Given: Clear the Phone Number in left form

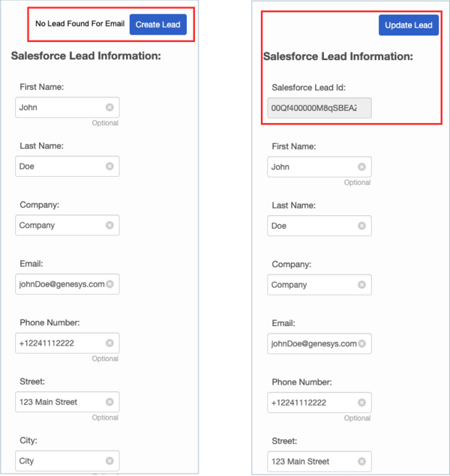Looking at the screenshot, I should [109, 343].
